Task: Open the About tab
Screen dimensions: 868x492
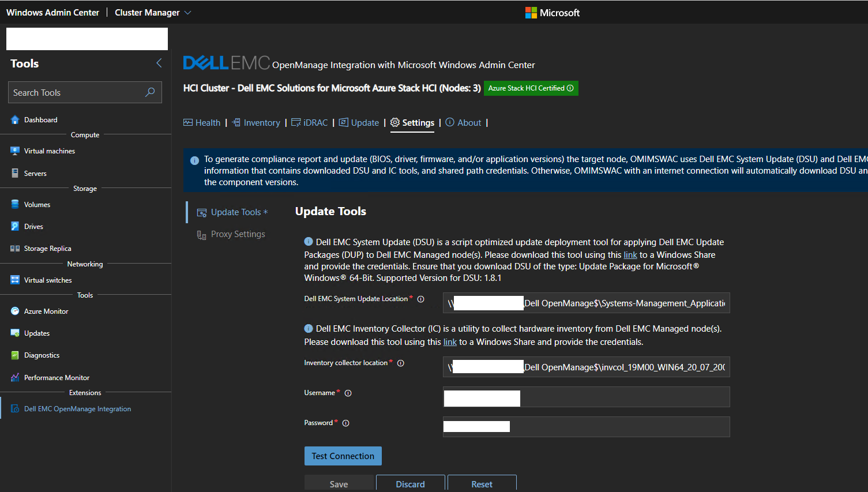Action: [x=463, y=122]
